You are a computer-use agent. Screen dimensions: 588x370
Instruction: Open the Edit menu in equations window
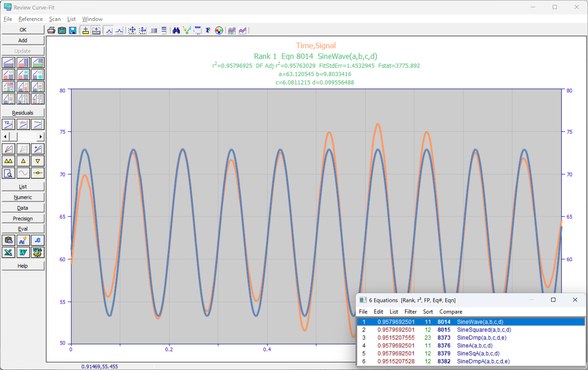[x=378, y=312]
